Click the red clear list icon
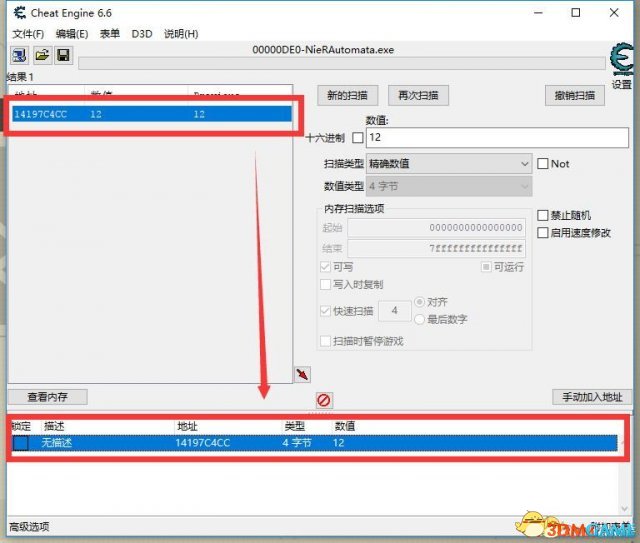The image size is (640, 543). click(324, 400)
